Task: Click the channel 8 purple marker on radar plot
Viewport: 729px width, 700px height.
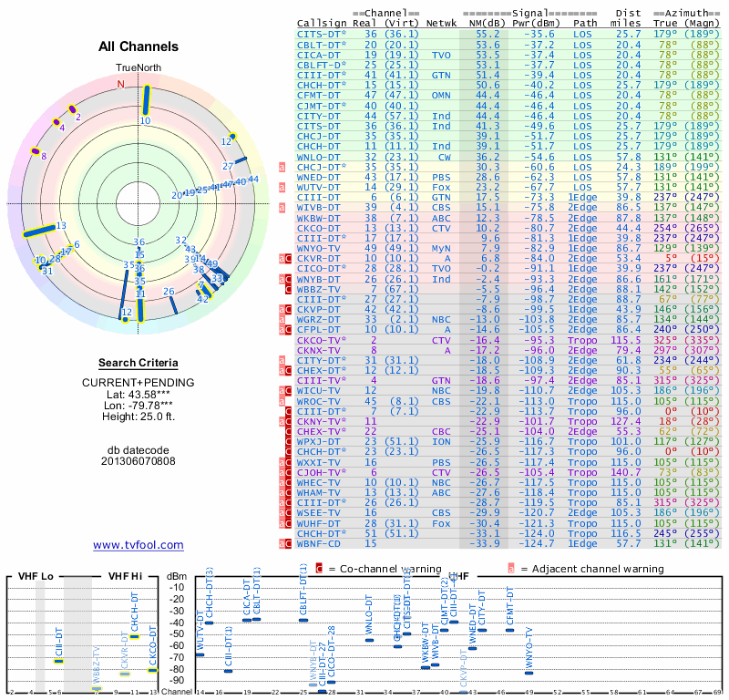Action: click(35, 150)
